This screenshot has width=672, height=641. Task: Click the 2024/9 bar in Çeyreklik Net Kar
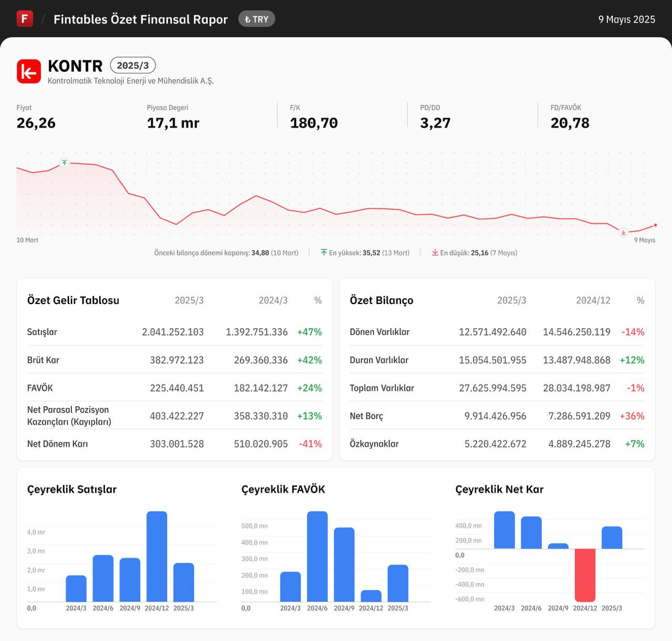[x=558, y=546]
